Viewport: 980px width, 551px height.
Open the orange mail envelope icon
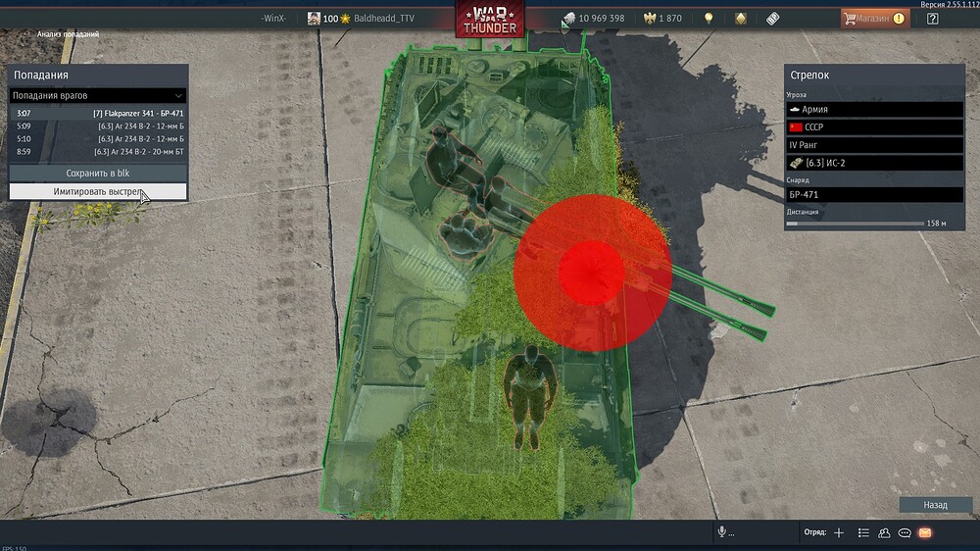(x=925, y=532)
